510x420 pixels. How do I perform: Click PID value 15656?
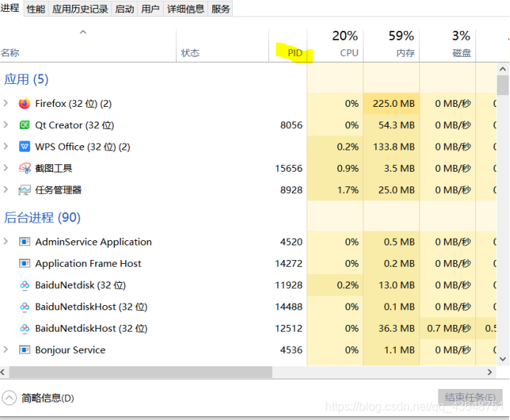(289, 169)
